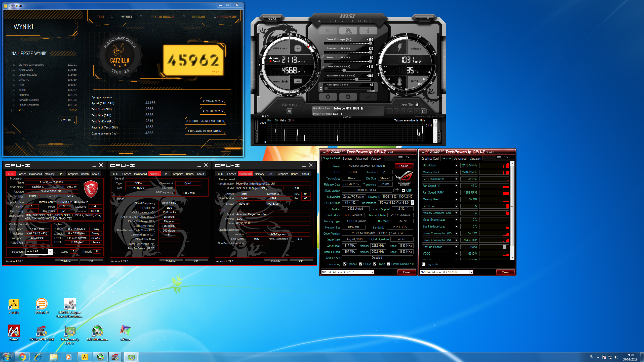This screenshot has width=644, height=362.
Task: Open fan speed gear settings in Afterburner
Action: (321, 88)
